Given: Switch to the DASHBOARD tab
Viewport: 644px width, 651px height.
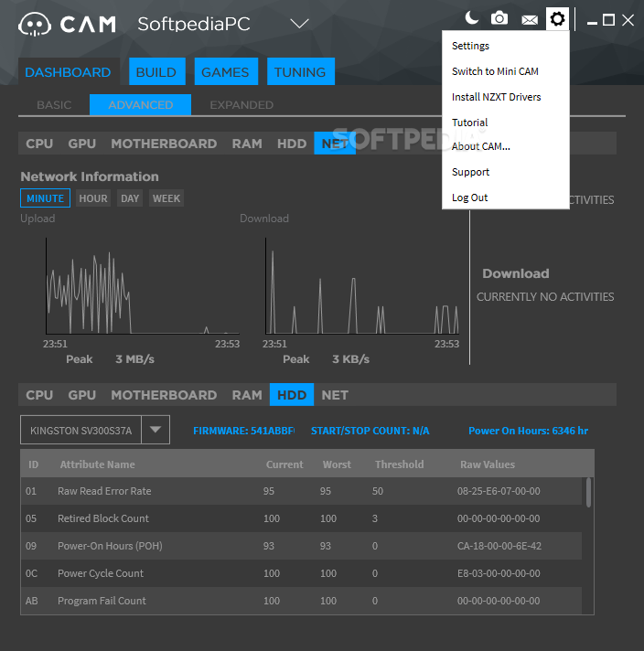Looking at the screenshot, I should pos(68,72).
